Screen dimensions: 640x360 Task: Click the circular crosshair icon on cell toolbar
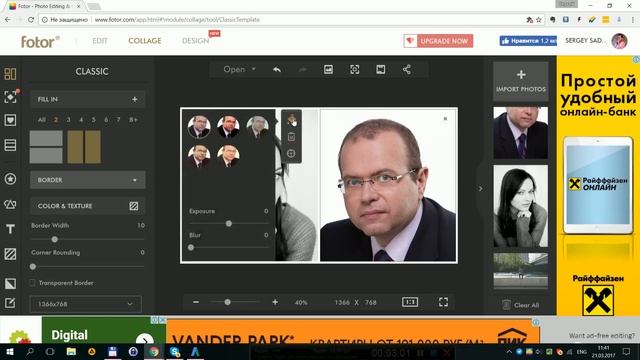[291, 153]
